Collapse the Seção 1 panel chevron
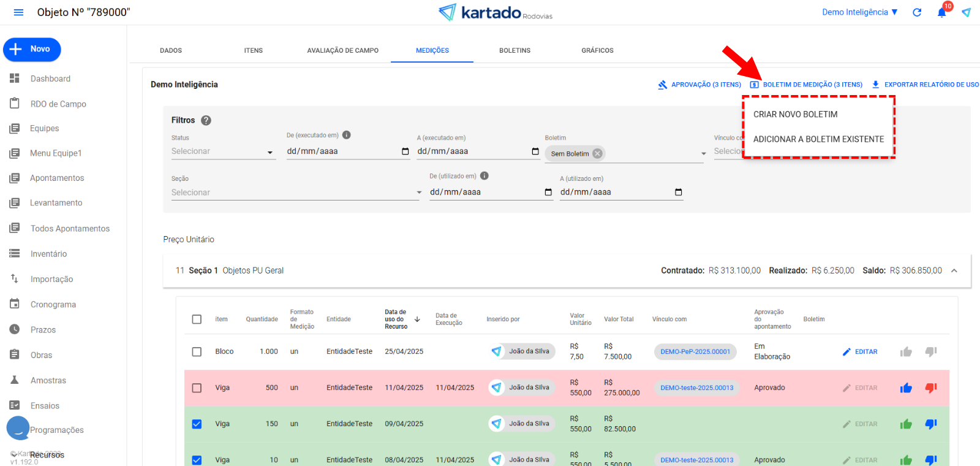Screen dimensions: 980x466 point(954,271)
